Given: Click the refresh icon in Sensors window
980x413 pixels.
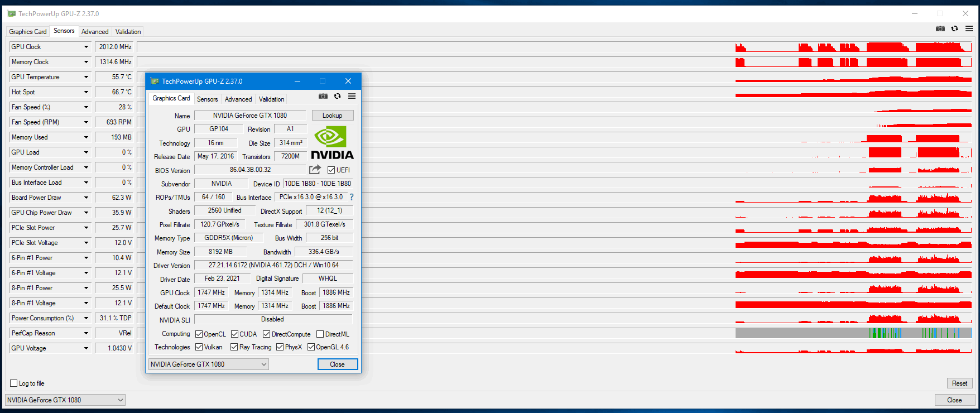Looking at the screenshot, I should 955,28.
